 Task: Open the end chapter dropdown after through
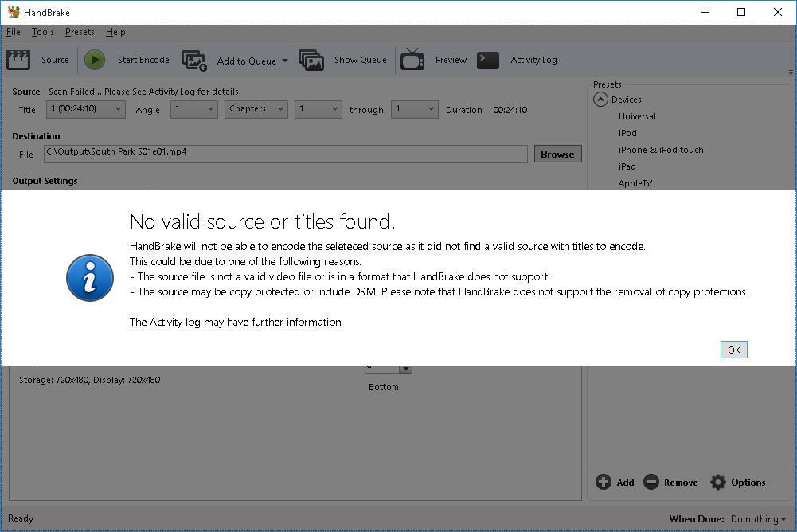click(x=414, y=109)
